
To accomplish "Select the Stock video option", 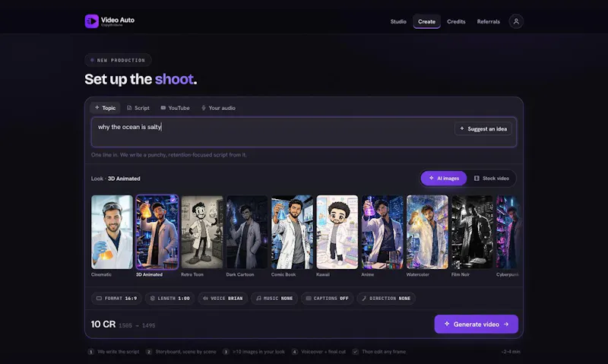I will tap(491, 179).
